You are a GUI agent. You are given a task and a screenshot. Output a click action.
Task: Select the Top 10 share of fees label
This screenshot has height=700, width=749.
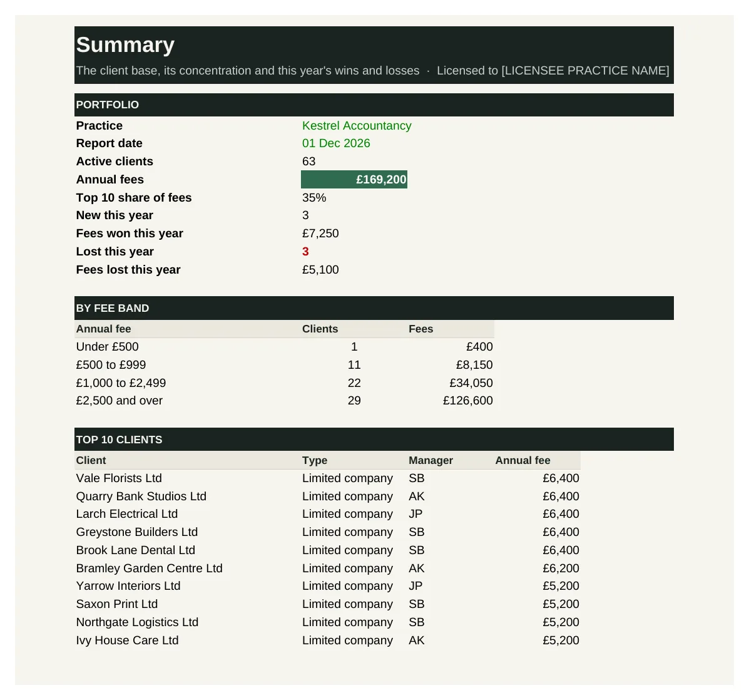pos(134,198)
